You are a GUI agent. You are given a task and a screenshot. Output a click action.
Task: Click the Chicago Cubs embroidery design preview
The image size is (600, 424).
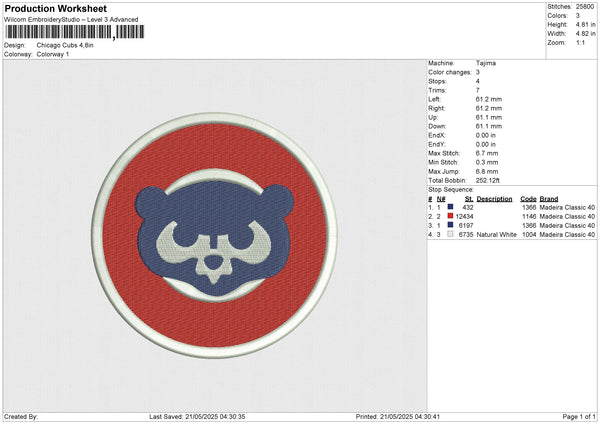pos(214,235)
